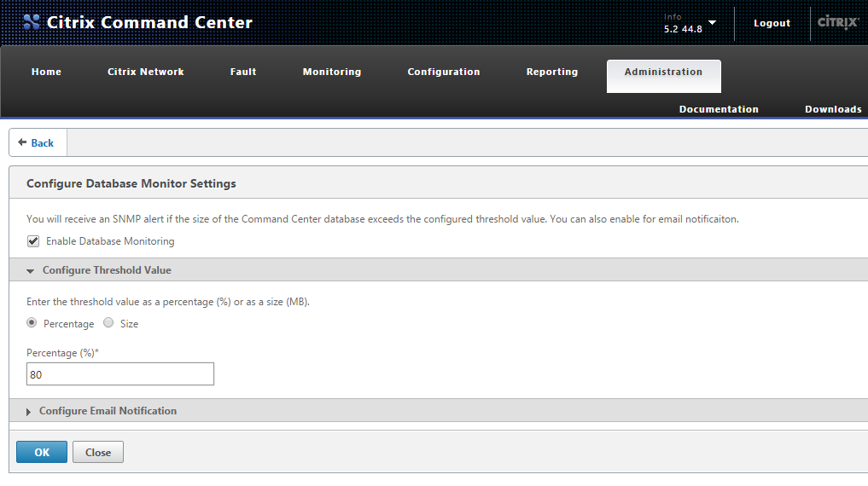Expand the Configure Email Notification section
The image size is (868, 486).
(x=29, y=411)
